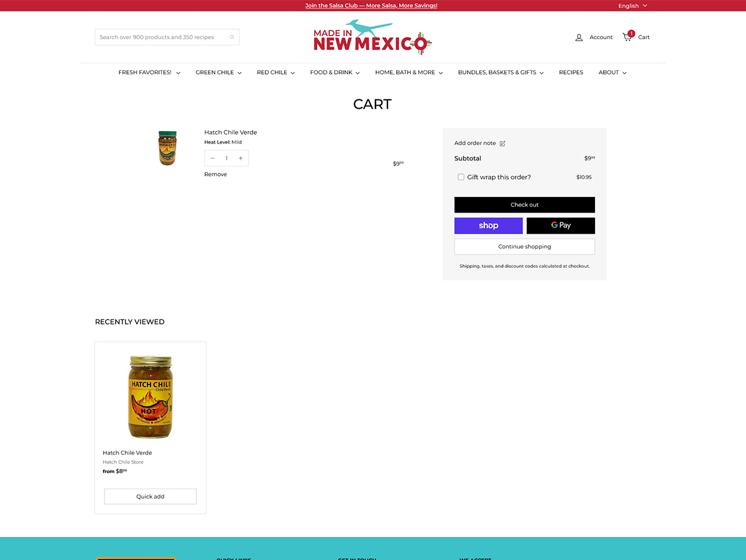Click the Join the Salsa Club banner link
The height and width of the screenshot is (560, 746).
pos(371,6)
